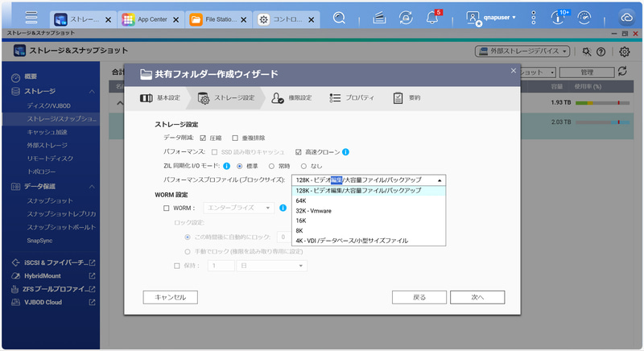Select ZIL mode なし radio button
The image size is (644, 351).
pyautogui.click(x=303, y=166)
